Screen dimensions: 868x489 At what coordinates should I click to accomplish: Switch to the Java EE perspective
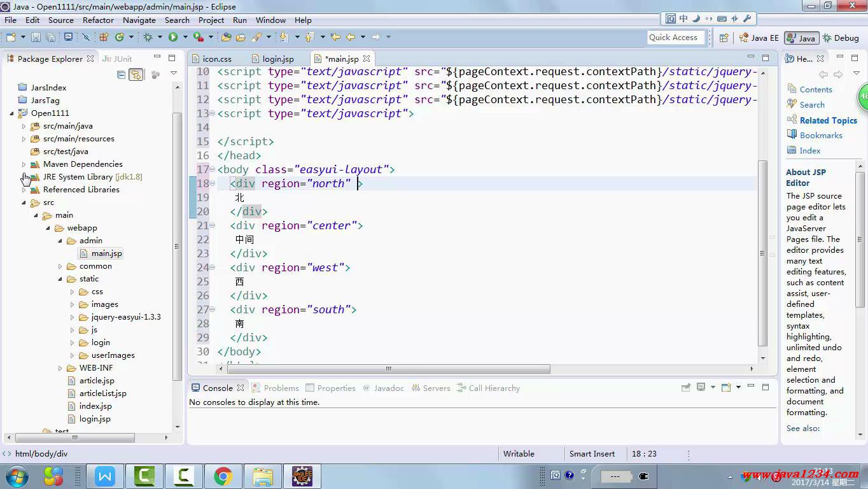click(759, 38)
